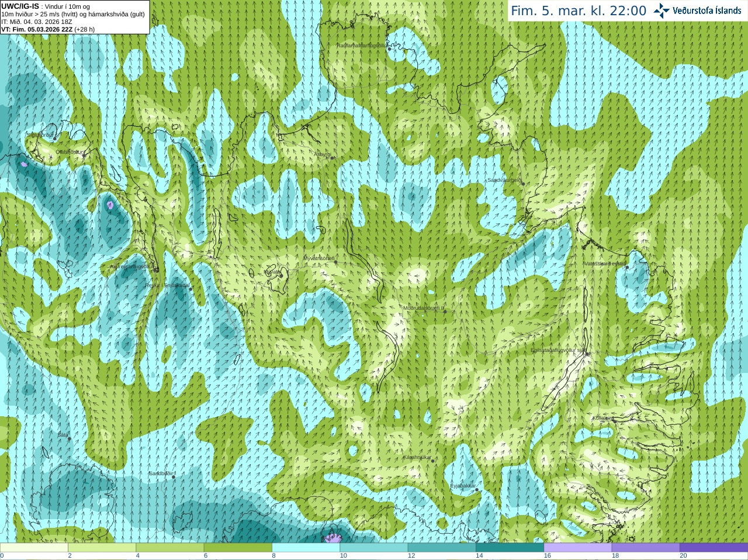Click legend scale value '16'
Viewport: 748px width, 560px height.
548,556
